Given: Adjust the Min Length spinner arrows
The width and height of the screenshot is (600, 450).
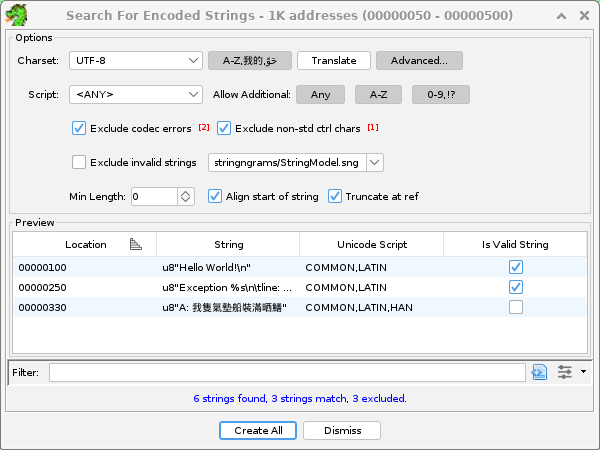Looking at the screenshot, I should click(x=185, y=196).
